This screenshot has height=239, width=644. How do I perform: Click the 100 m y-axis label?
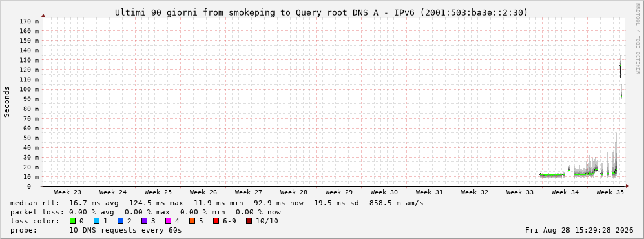pyautogui.click(x=29, y=89)
